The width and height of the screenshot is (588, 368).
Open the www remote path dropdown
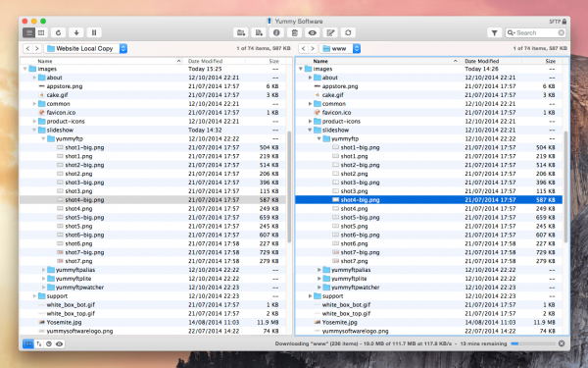[340, 48]
